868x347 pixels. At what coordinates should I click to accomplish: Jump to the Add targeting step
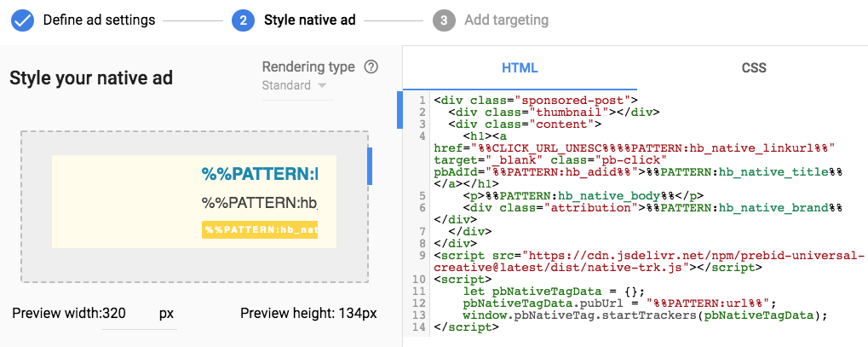pyautogui.click(x=506, y=20)
